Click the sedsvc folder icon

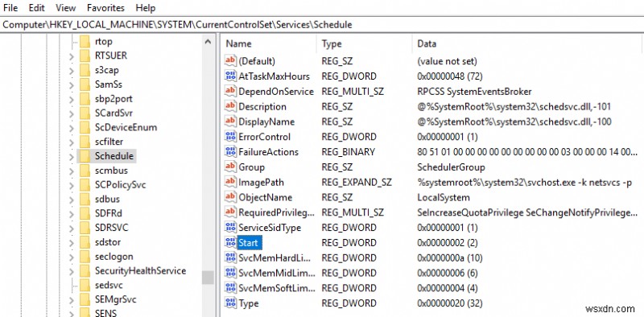(x=85, y=285)
